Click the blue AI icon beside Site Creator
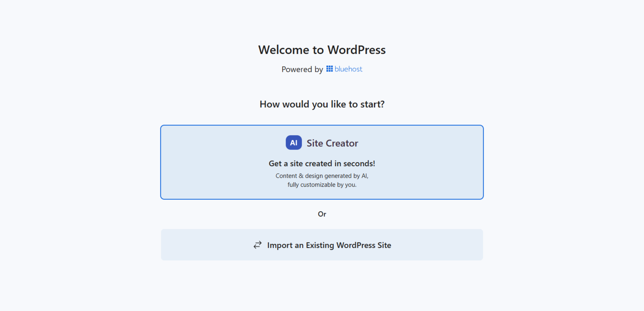This screenshot has height=311, width=644. tap(293, 143)
